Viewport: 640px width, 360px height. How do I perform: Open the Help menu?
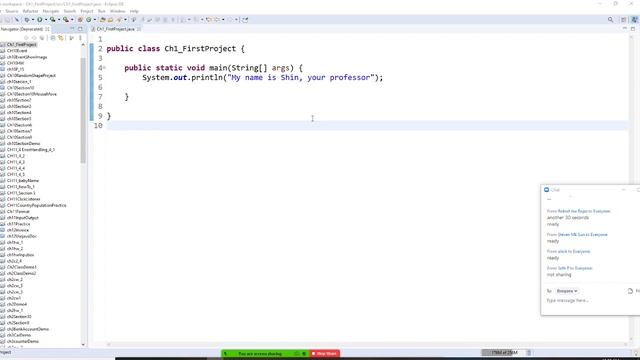134,11
